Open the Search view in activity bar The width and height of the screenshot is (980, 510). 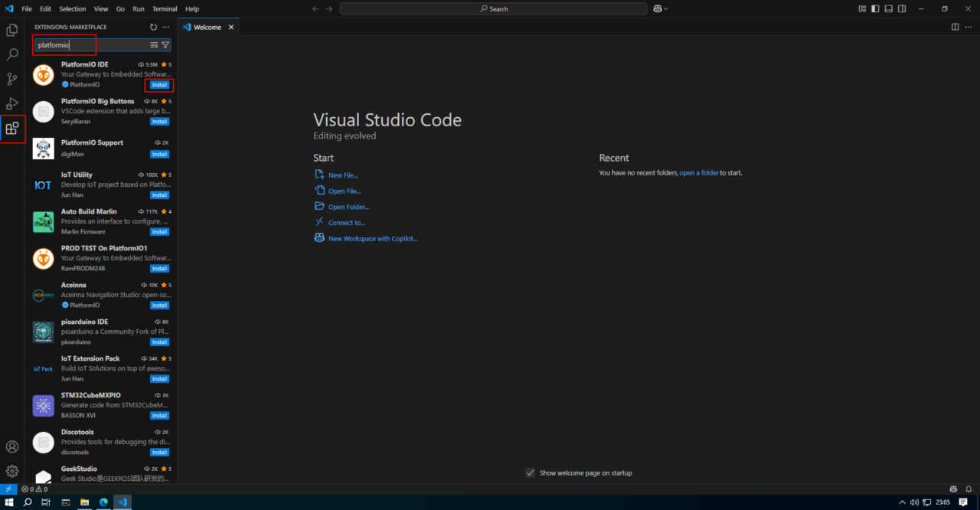[x=12, y=54]
